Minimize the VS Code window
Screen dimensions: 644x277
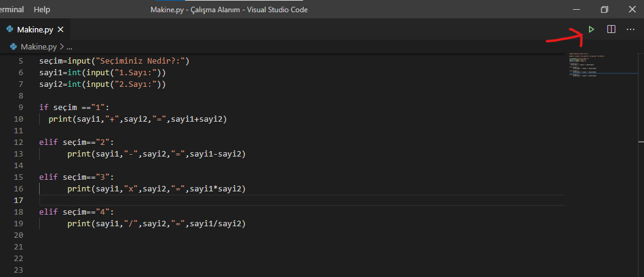point(576,10)
